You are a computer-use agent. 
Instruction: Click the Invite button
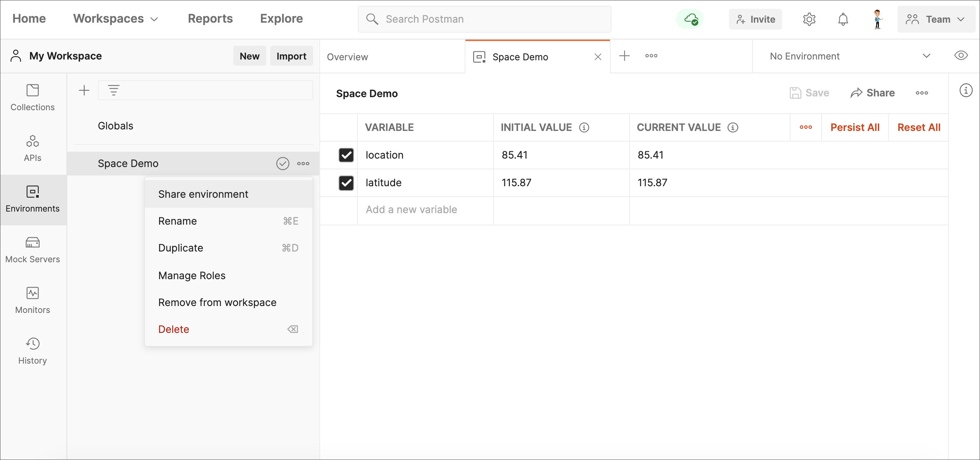click(x=756, y=19)
